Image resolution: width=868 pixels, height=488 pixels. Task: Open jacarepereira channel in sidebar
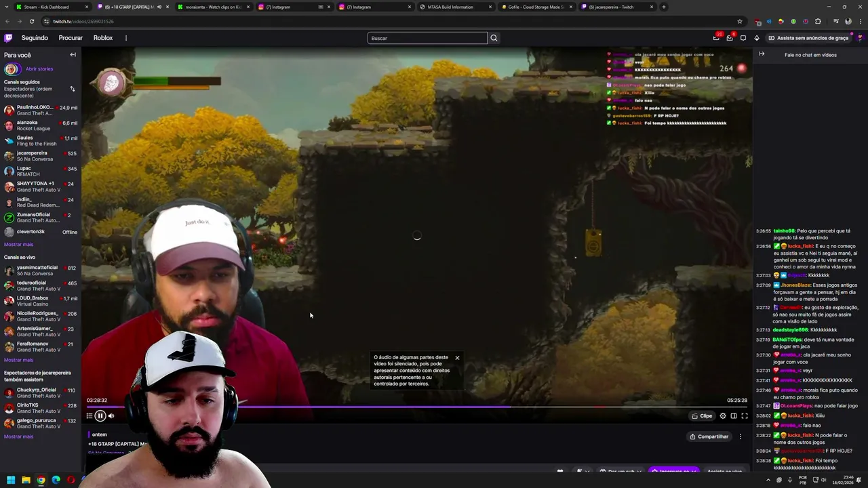pyautogui.click(x=40, y=156)
